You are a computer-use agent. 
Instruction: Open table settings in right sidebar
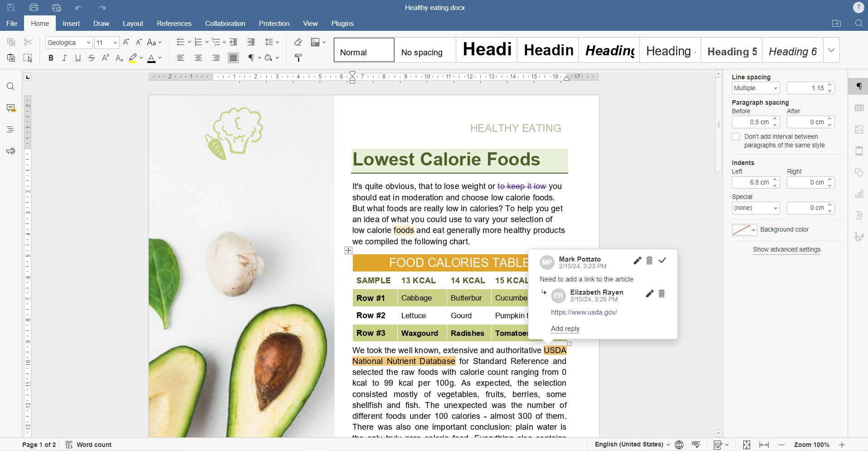859,108
